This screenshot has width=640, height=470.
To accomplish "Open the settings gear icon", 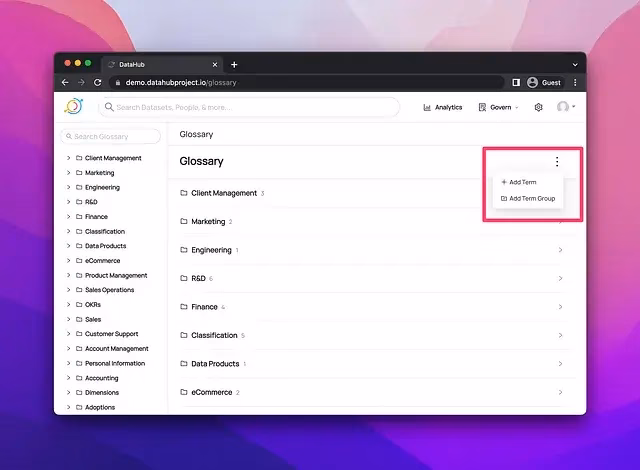I will (538, 107).
